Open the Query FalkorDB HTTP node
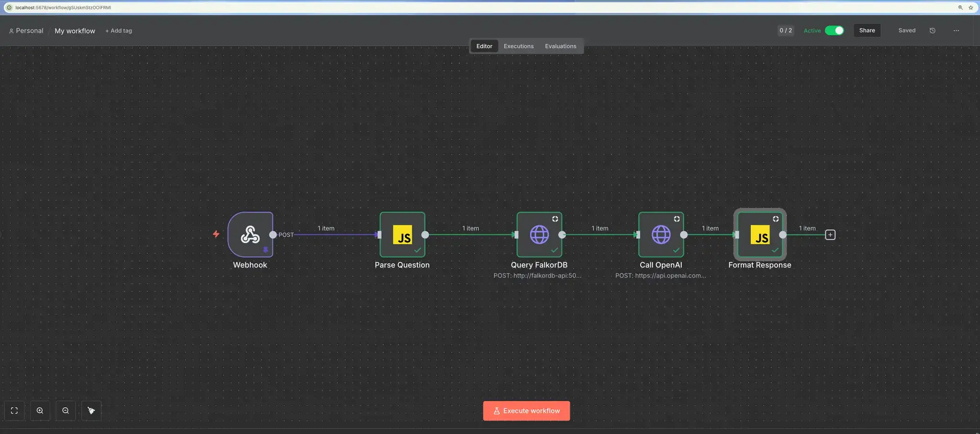This screenshot has height=434, width=980. click(539, 235)
